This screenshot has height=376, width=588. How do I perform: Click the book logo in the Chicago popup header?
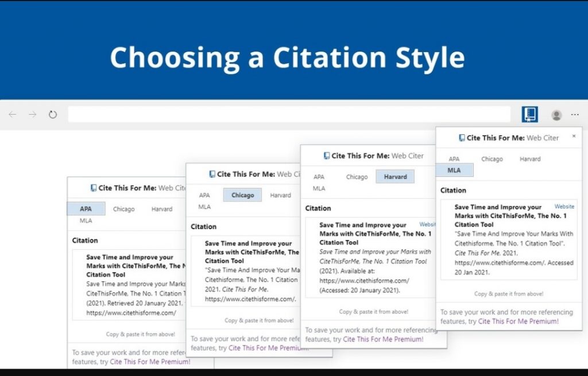[x=212, y=175]
